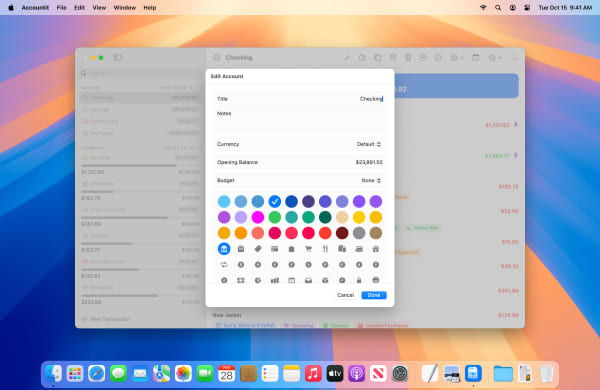Open Finder from the Dock
600x390 pixels.
[53, 373]
